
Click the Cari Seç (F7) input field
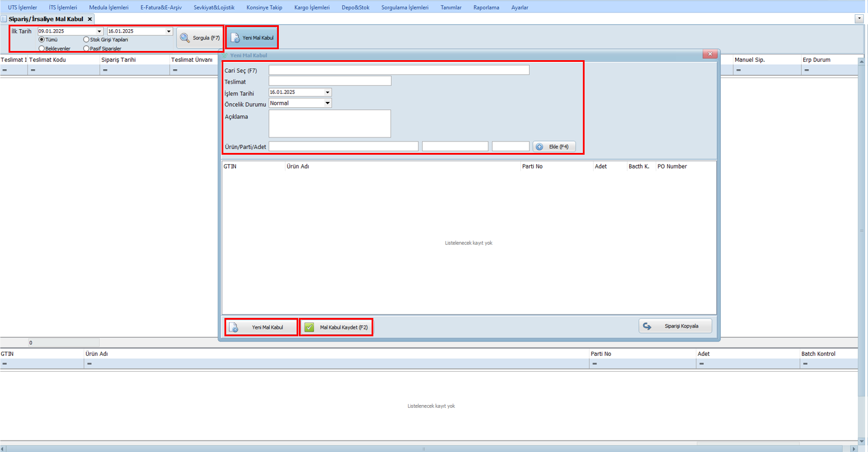pos(399,70)
